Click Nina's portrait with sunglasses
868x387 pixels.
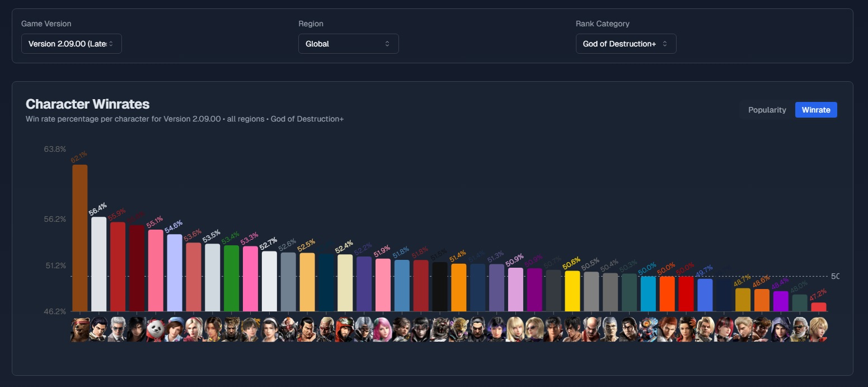point(534,329)
